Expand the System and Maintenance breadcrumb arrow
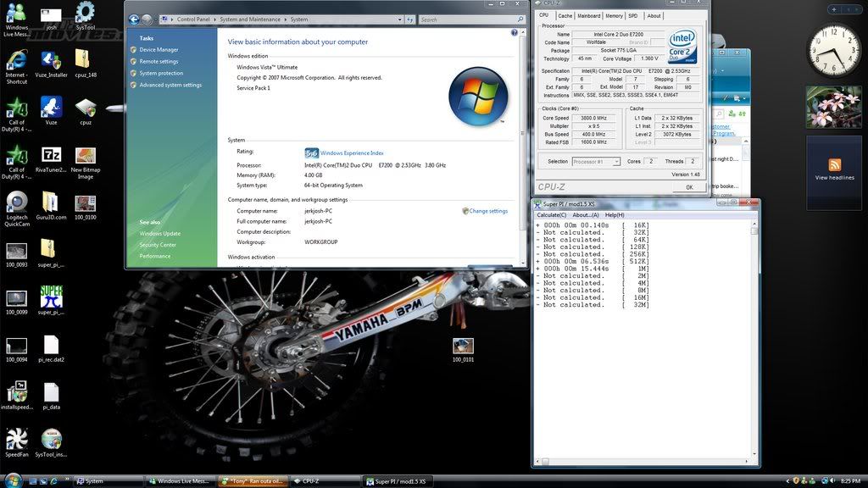This screenshot has height=488, width=868. 286,19
